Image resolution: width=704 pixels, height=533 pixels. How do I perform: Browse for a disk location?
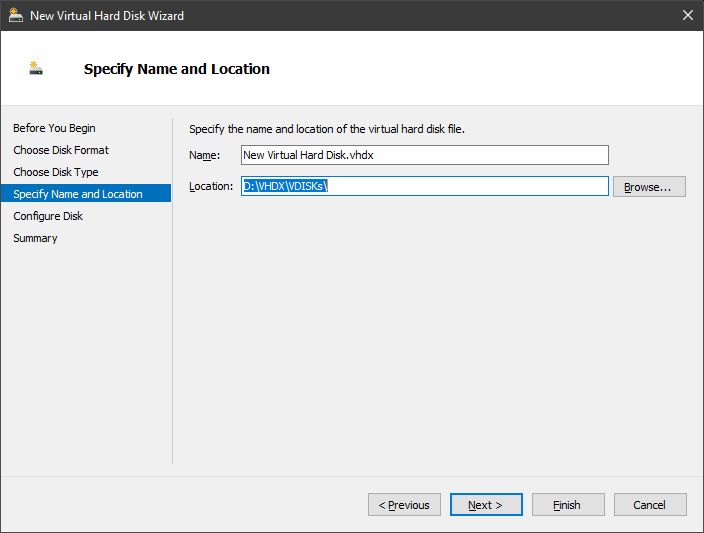tap(649, 187)
